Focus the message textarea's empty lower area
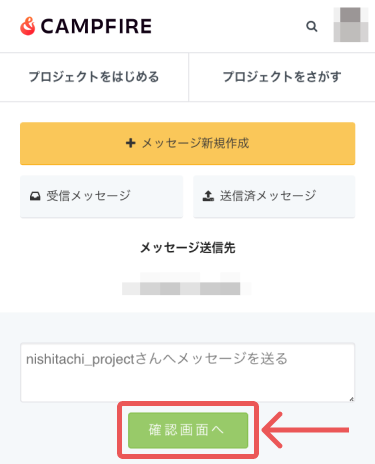This screenshot has width=375, height=464. click(187, 385)
